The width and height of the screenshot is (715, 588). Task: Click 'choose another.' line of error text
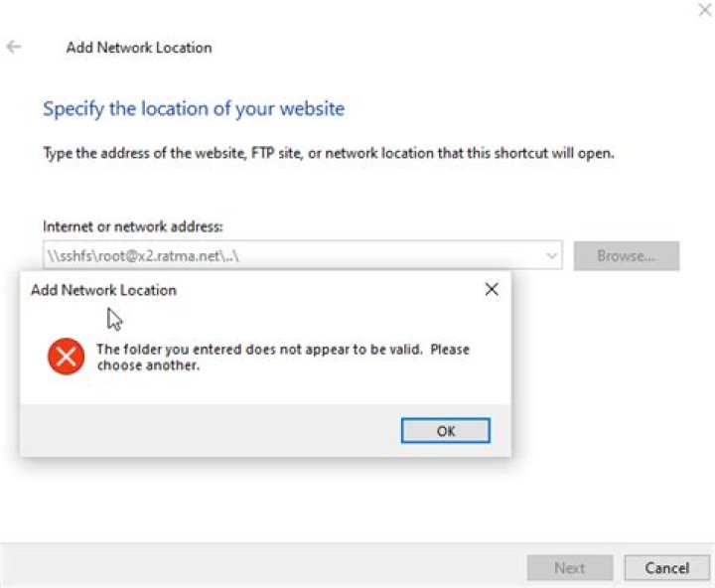pyautogui.click(x=148, y=366)
